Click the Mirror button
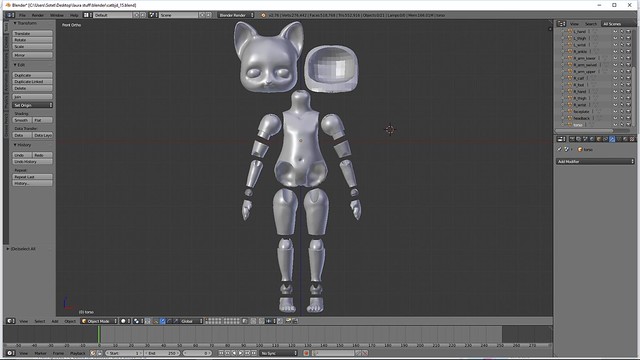The width and height of the screenshot is (640, 360). pos(32,55)
